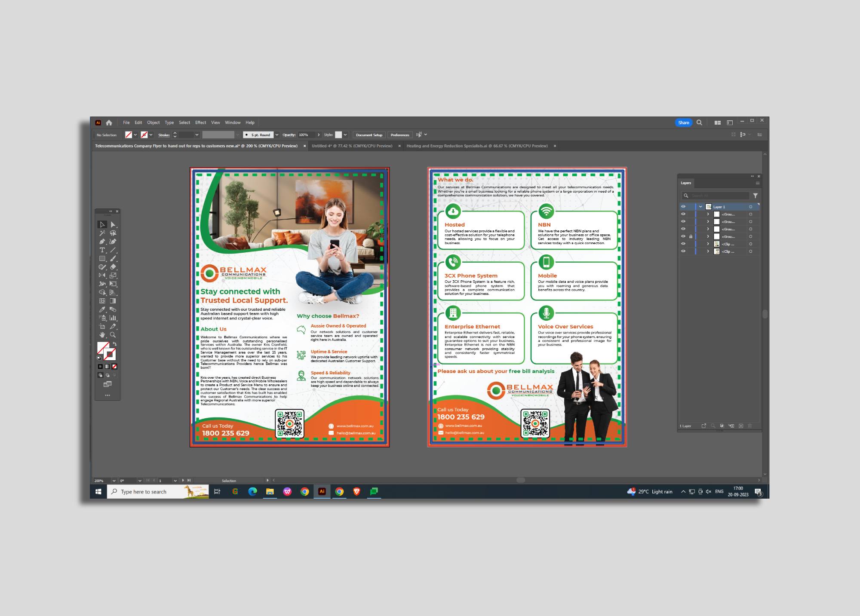Select the Type tool
The width and height of the screenshot is (860, 616).
coord(102,250)
